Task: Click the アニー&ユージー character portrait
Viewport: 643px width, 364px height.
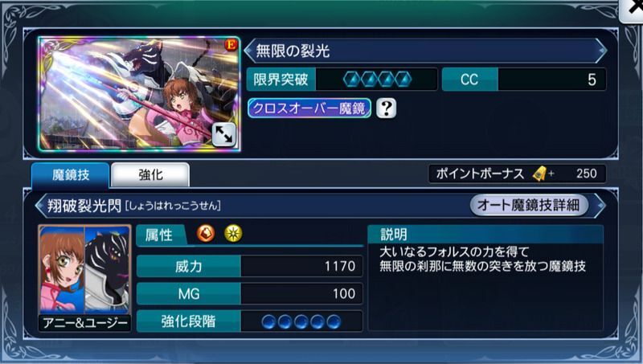Action: coord(85,277)
